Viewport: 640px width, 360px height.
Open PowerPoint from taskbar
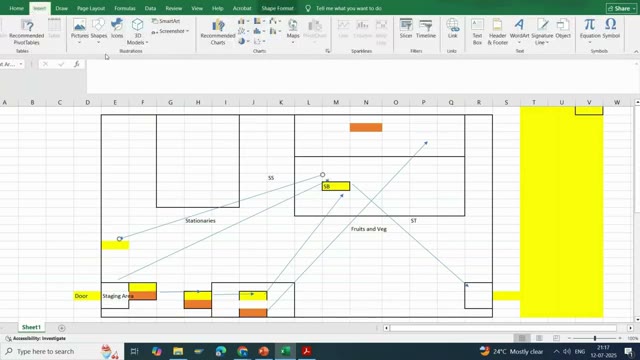point(264,351)
